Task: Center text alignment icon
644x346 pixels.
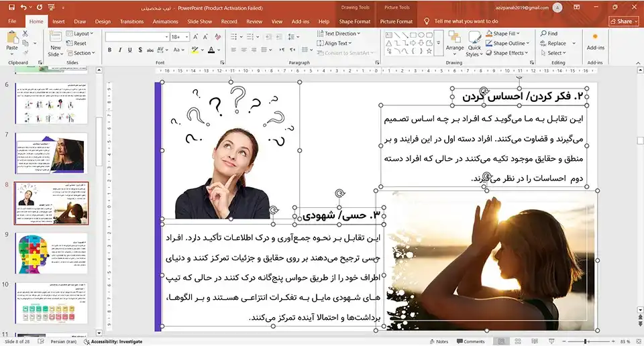Action: pyautogui.click(x=244, y=50)
